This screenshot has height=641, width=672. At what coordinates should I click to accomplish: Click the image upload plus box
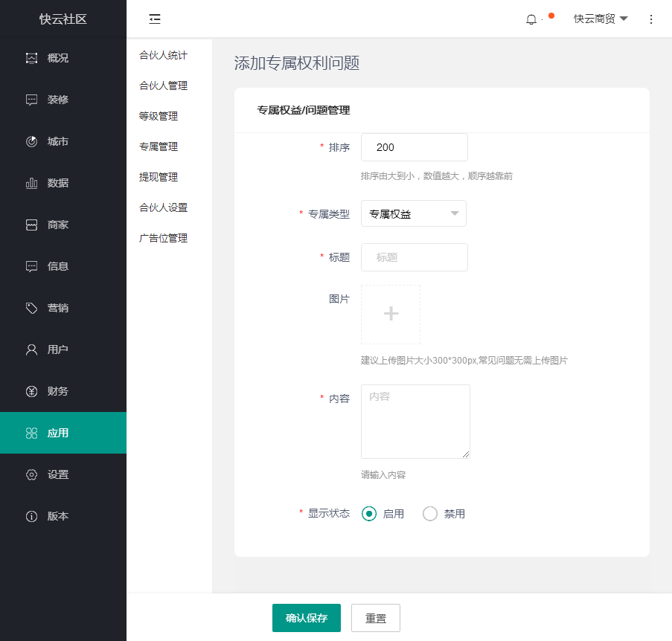391,315
